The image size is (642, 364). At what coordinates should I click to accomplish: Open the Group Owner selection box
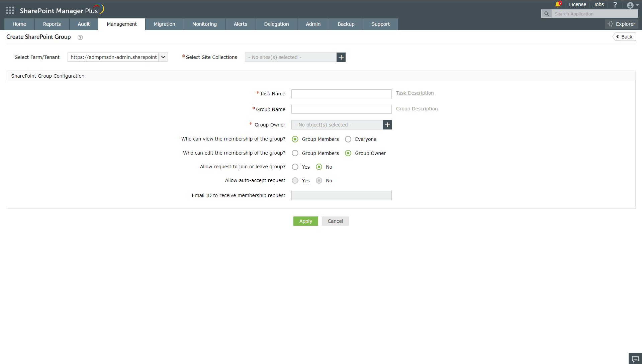pos(337,125)
